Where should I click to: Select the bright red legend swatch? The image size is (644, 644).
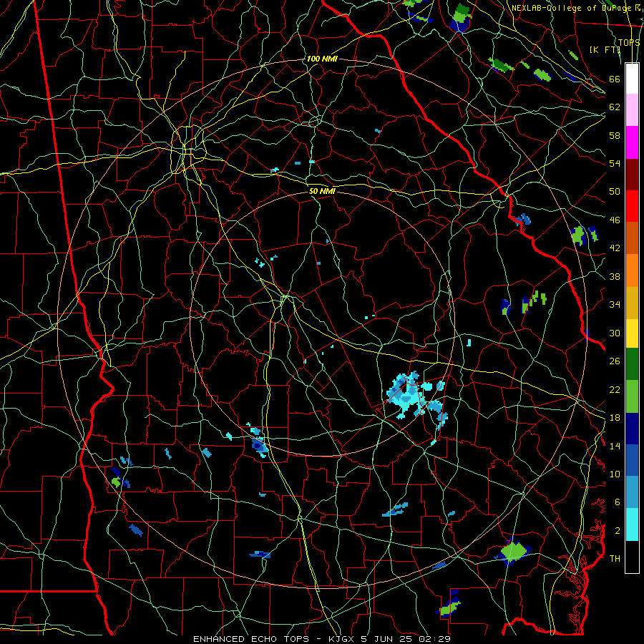pyautogui.click(x=632, y=206)
